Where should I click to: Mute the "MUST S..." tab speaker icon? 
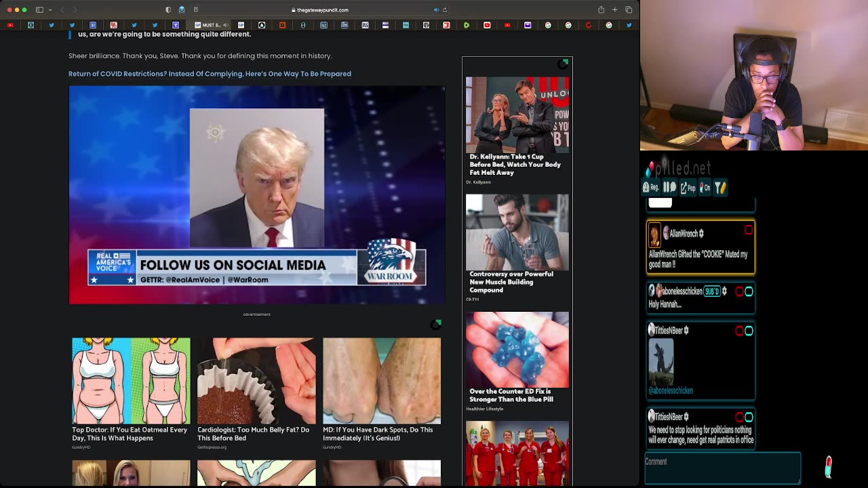point(225,25)
